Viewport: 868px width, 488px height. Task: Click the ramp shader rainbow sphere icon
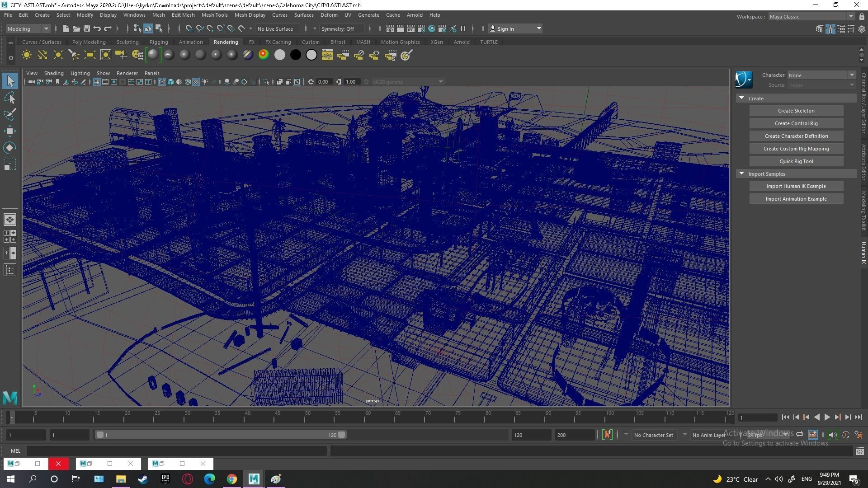point(264,55)
